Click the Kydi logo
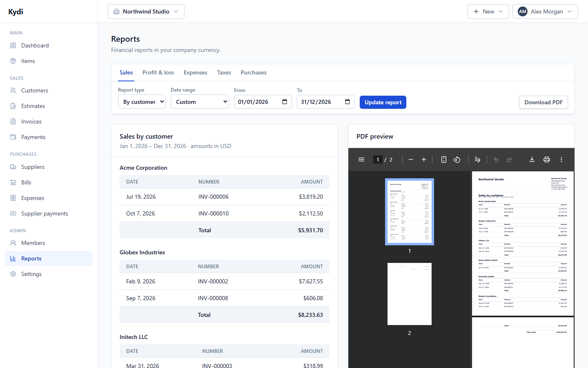Screen dimensions: 588x368 [x=16, y=11]
